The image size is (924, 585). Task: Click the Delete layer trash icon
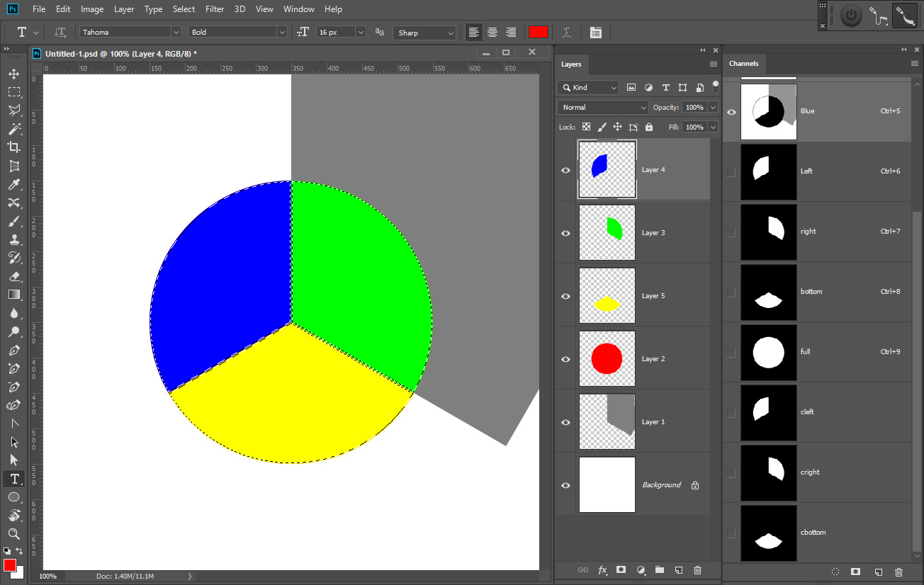[x=697, y=569]
